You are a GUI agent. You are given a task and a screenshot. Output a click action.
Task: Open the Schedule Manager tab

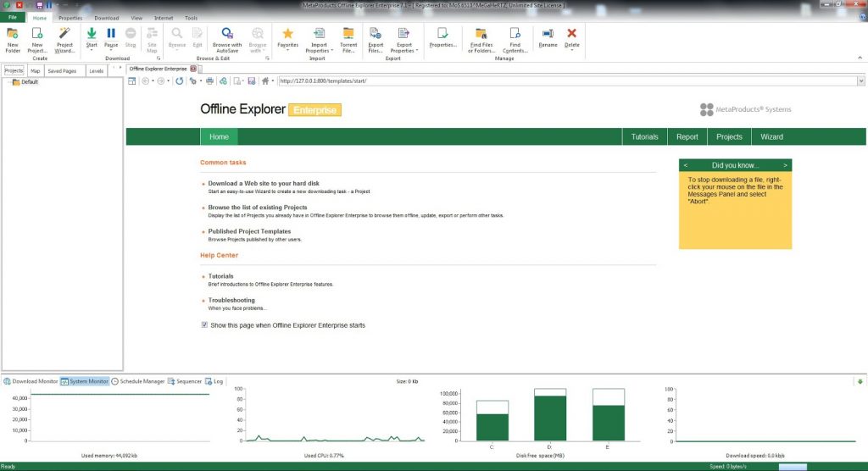tap(138, 381)
